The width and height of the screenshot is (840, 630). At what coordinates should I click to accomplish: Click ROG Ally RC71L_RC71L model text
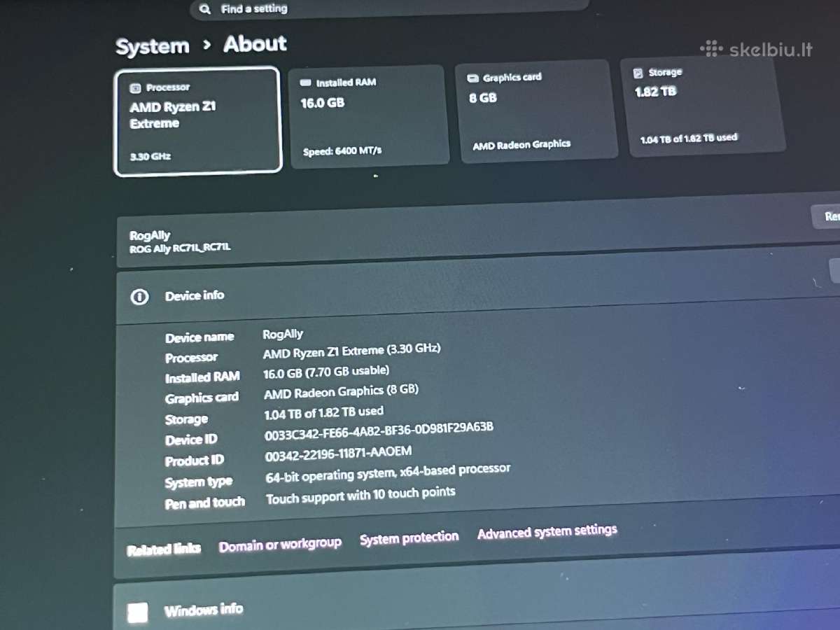[180, 248]
